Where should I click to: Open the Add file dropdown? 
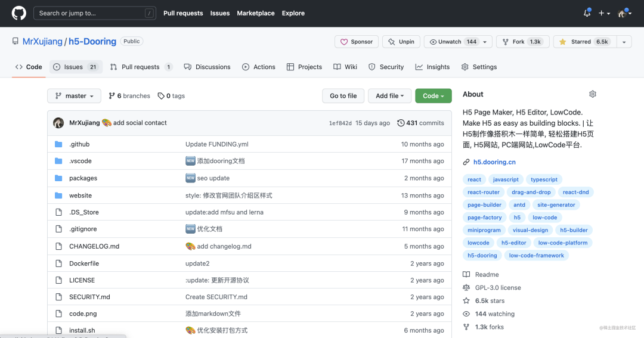tap(389, 96)
